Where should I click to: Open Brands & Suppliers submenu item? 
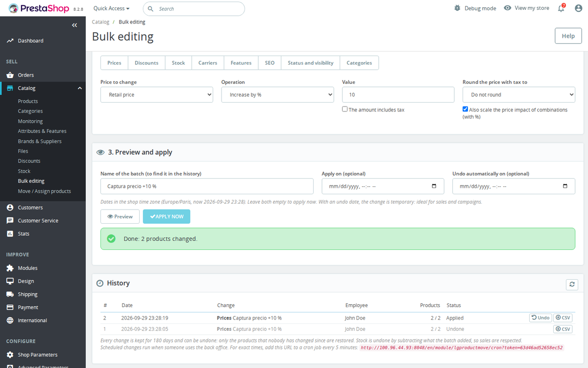(40, 141)
